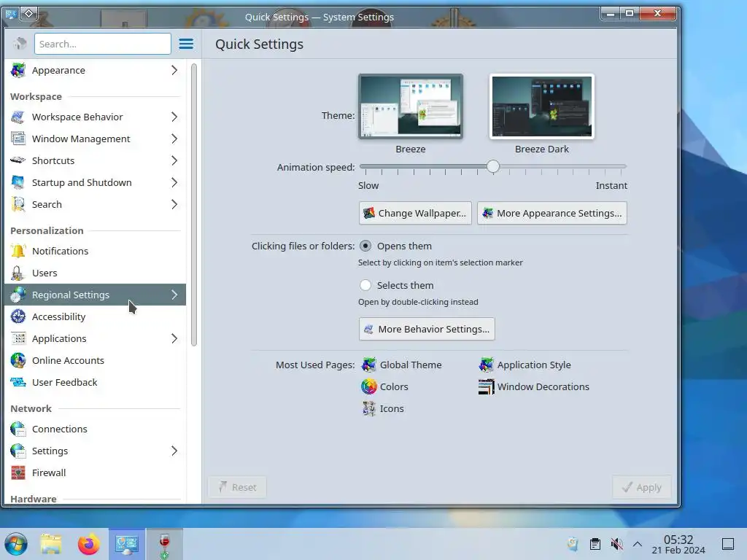747x560 pixels.
Task: Click the Connections network icon
Action: pyautogui.click(x=18, y=429)
